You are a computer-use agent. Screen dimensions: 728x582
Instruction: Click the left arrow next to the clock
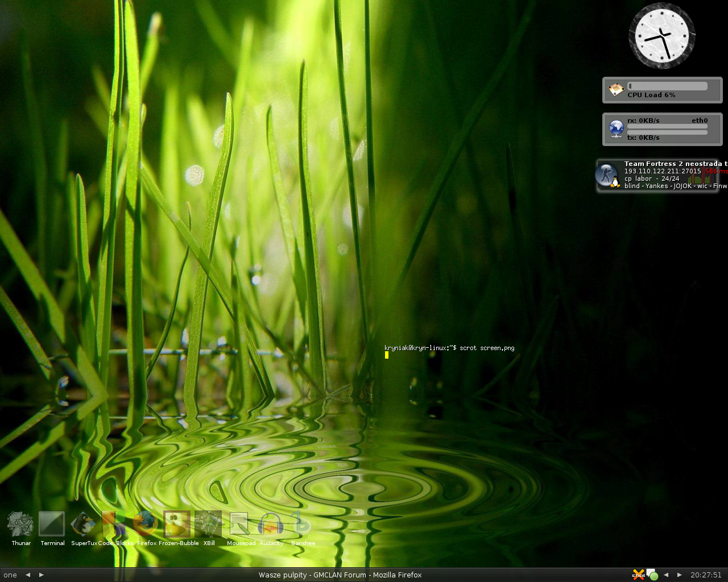click(x=666, y=575)
